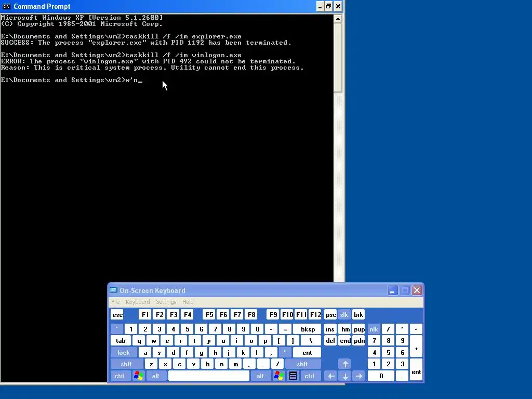Viewport: 532px width, 399px height.
Task: Click the F5 key
Action: pyautogui.click(x=209, y=314)
